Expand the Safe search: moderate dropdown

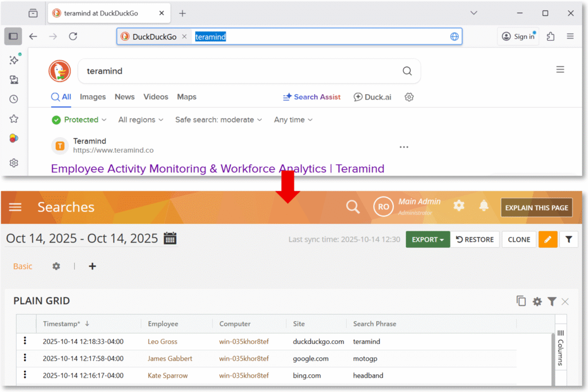[219, 119]
